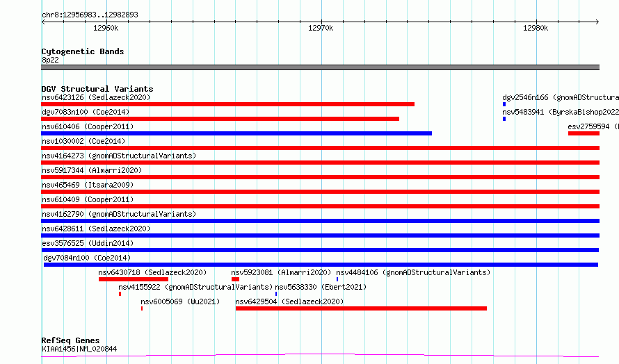Select the red nsv1030002 variant bar
The height and width of the screenshot is (364, 619).
coord(320,148)
